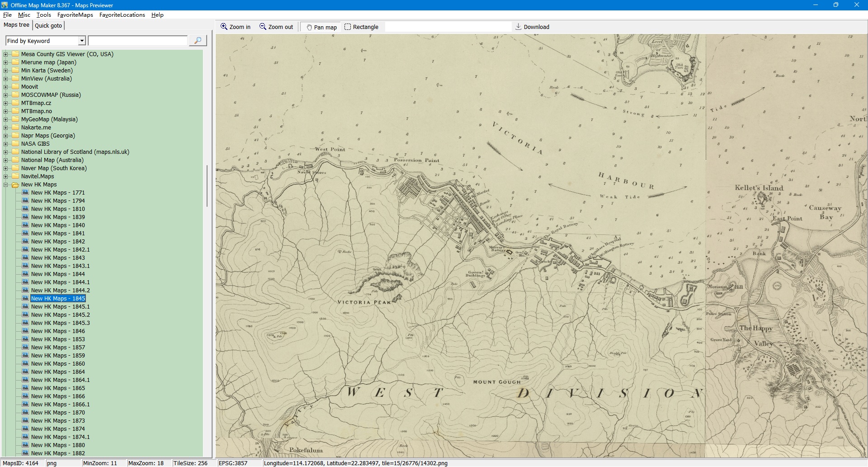Expand the National Library of Scotland node
Image resolution: width=868 pixels, height=467 pixels.
tap(6, 152)
